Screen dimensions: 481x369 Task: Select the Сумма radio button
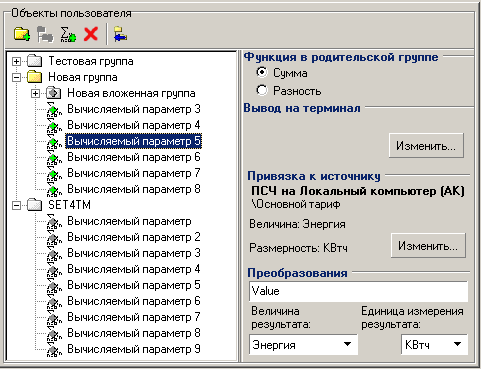pos(262,72)
